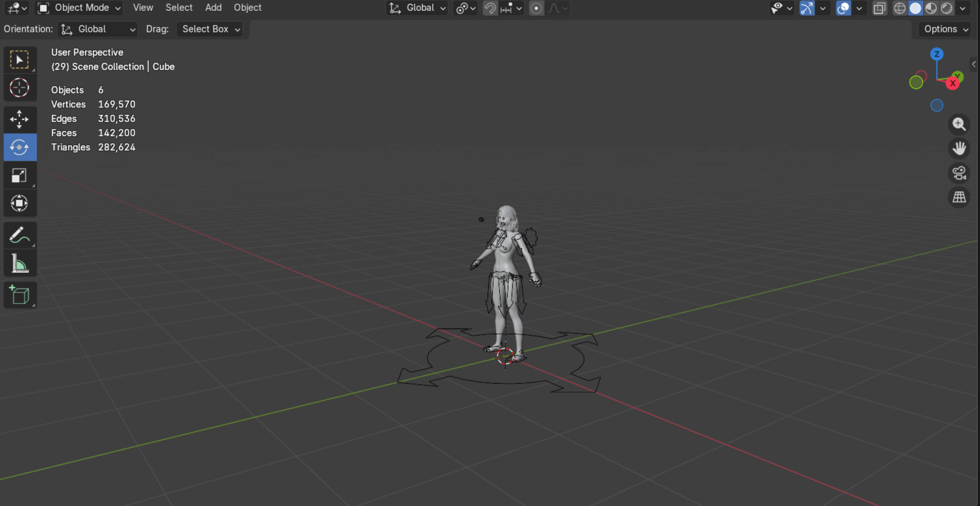Toggle viewport gizmos display

click(807, 8)
